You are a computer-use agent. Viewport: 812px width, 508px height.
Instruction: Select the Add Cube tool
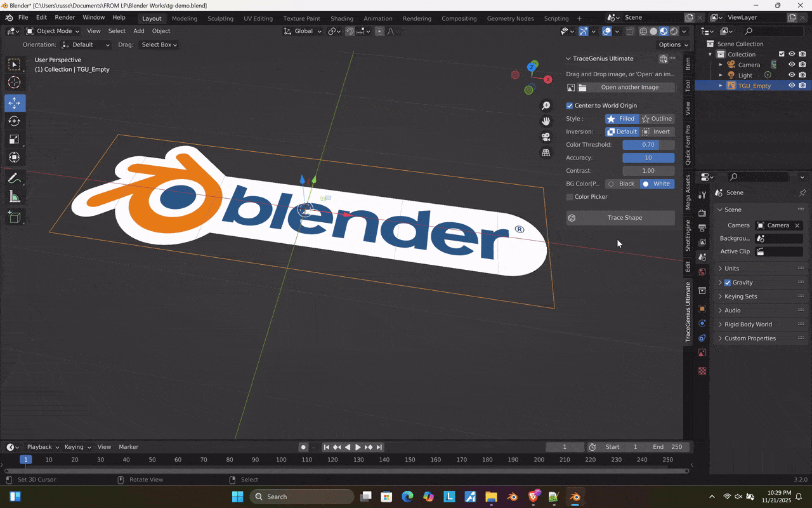(x=14, y=217)
